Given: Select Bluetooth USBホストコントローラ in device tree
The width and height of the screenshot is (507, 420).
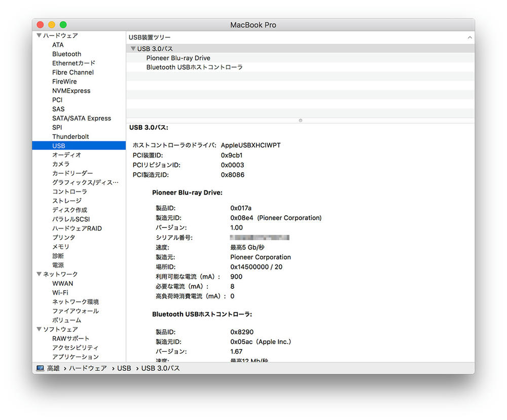Looking at the screenshot, I should [x=194, y=67].
